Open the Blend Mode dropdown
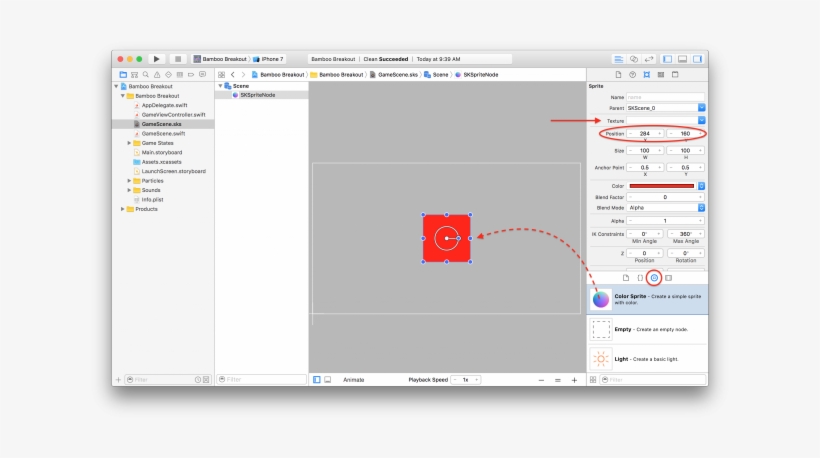Screen dimensions: 820x458 tap(701, 207)
